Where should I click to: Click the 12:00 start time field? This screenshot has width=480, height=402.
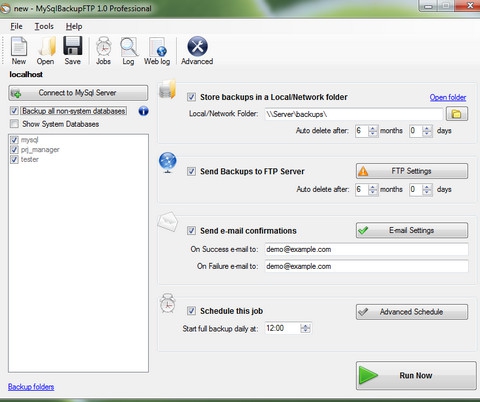tap(283, 328)
